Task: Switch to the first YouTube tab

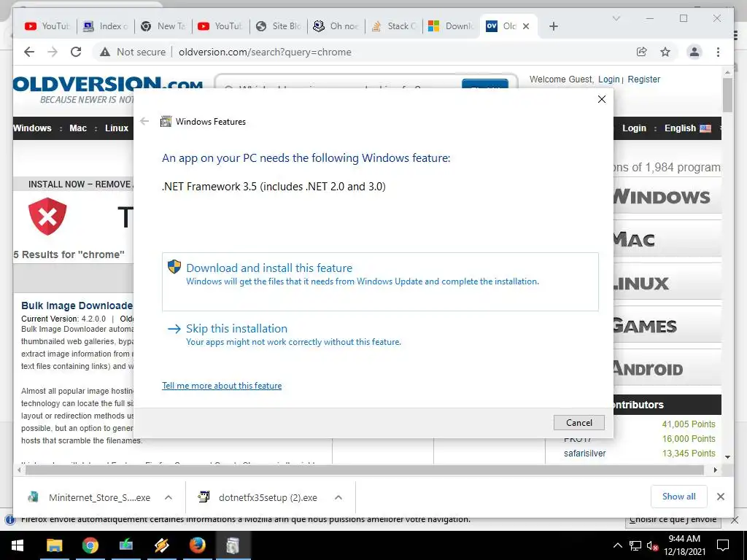Action: pos(47,26)
